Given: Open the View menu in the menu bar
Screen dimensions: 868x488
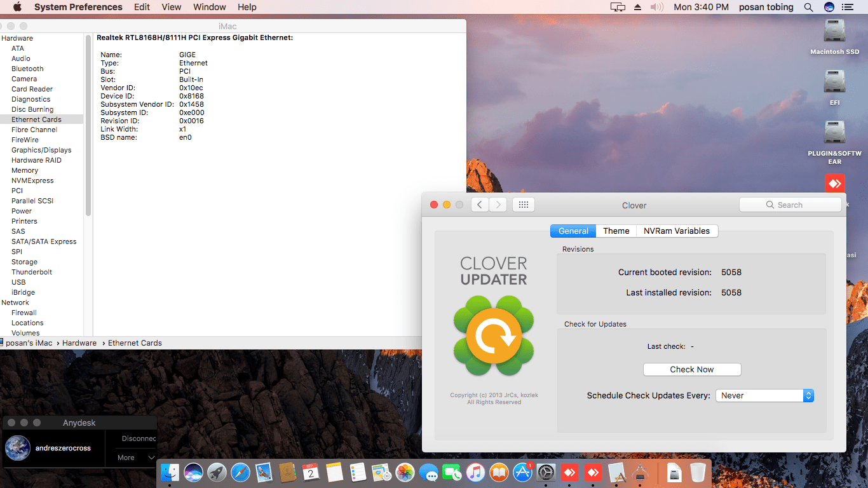Looking at the screenshot, I should 172,7.
